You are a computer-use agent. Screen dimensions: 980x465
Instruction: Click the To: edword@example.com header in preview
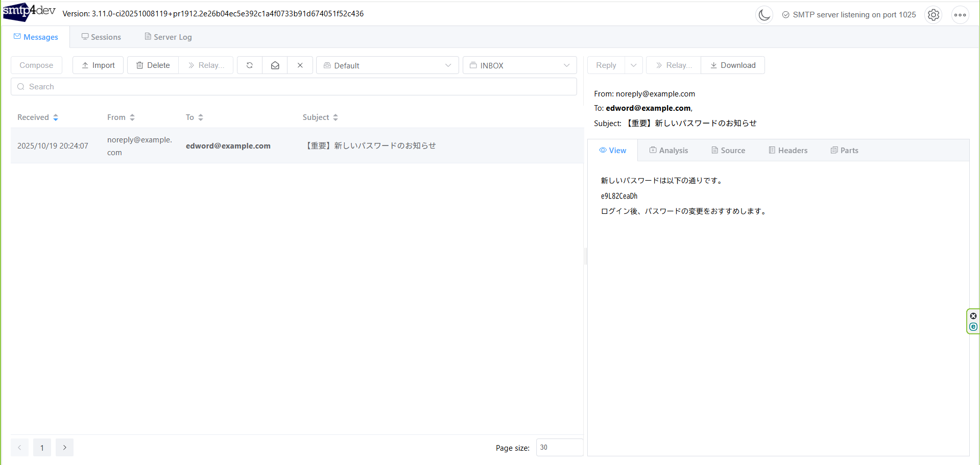click(x=643, y=108)
